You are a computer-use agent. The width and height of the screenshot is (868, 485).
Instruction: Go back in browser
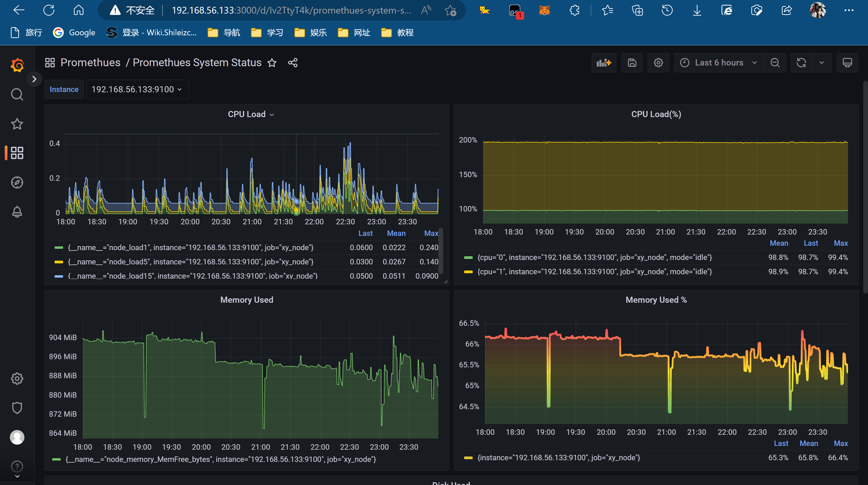click(x=19, y=10)
